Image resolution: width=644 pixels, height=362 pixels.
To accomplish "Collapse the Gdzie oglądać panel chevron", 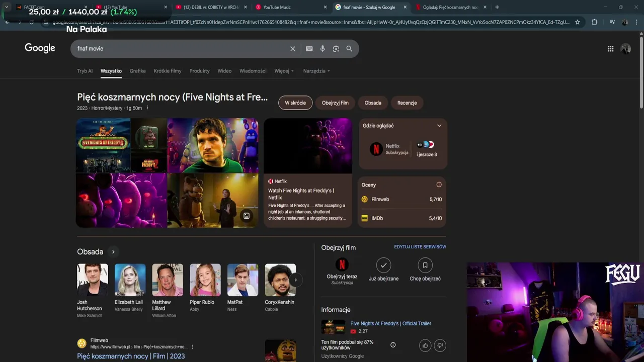I will click(439, 126).
